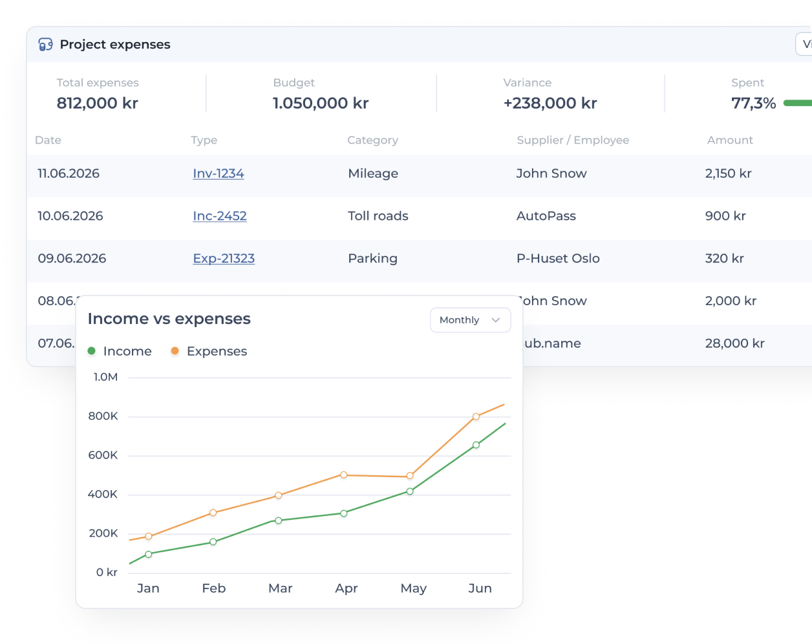Viewport: 812px width, 644px height.
Task: Toggle the Expenses legend dot
Action: coord(175,351)
